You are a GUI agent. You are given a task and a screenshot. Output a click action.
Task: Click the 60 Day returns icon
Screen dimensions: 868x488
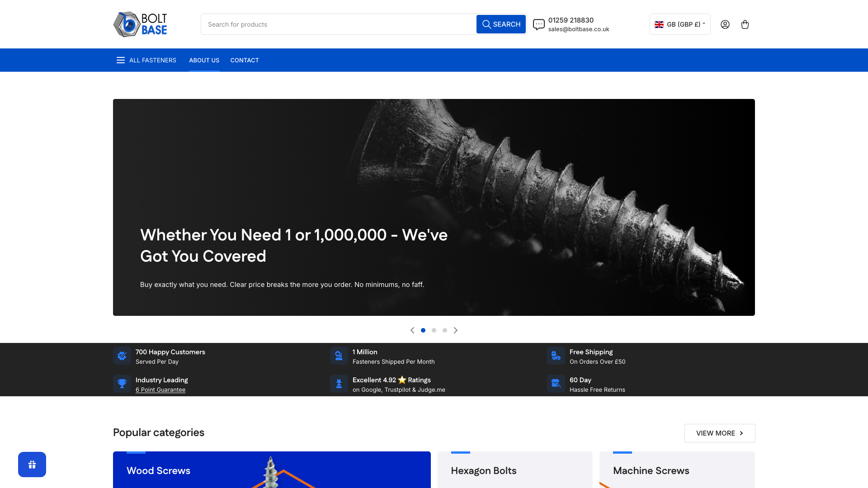click(x=556, y=384)
